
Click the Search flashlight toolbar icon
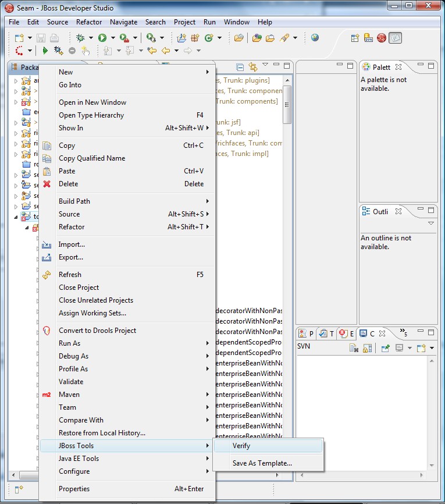(x=284, y=38)
